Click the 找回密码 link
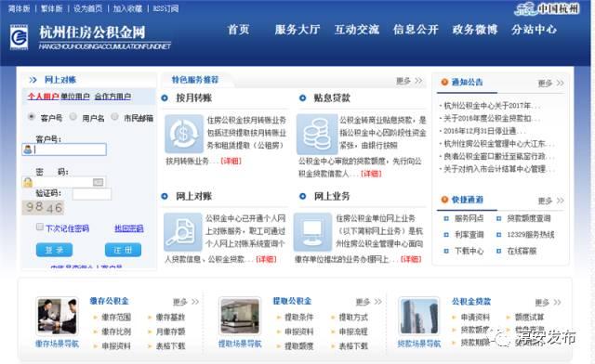The height and width of the screenshot is (364, 595). coord(129,228)
